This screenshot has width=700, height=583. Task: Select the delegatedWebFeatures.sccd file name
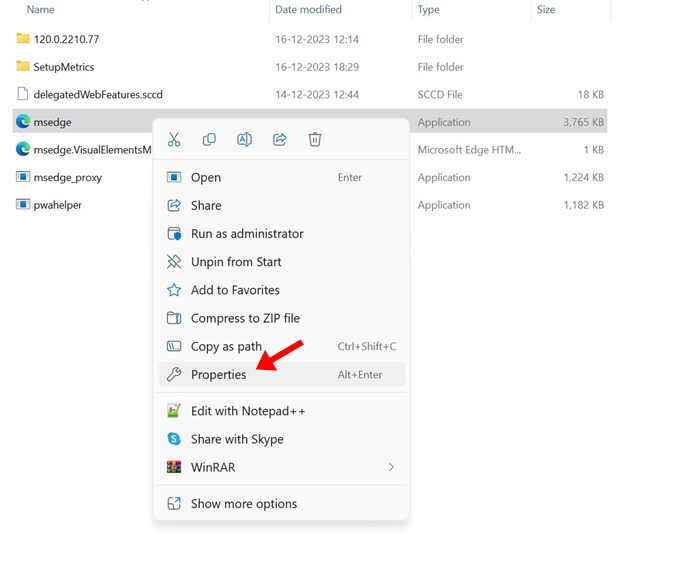click(x=98, y=95)
